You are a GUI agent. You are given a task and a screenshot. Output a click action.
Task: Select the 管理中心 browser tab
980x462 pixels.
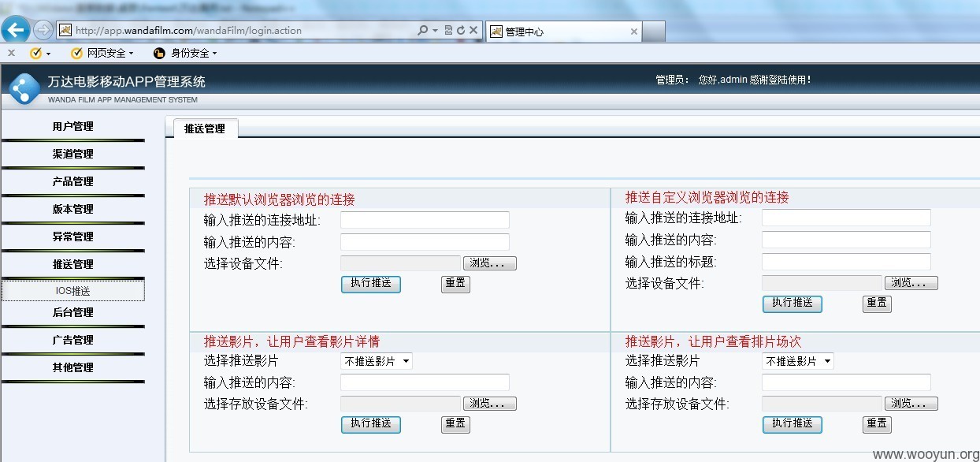[562, 32]
